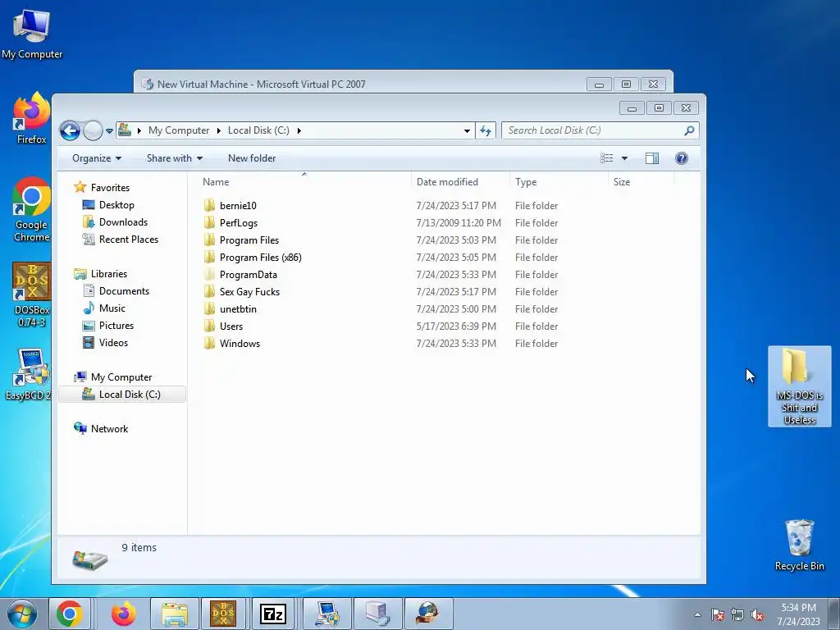Select the PerfLogs folder
This screenshot has height=630, width=840.
click(239, 223)
